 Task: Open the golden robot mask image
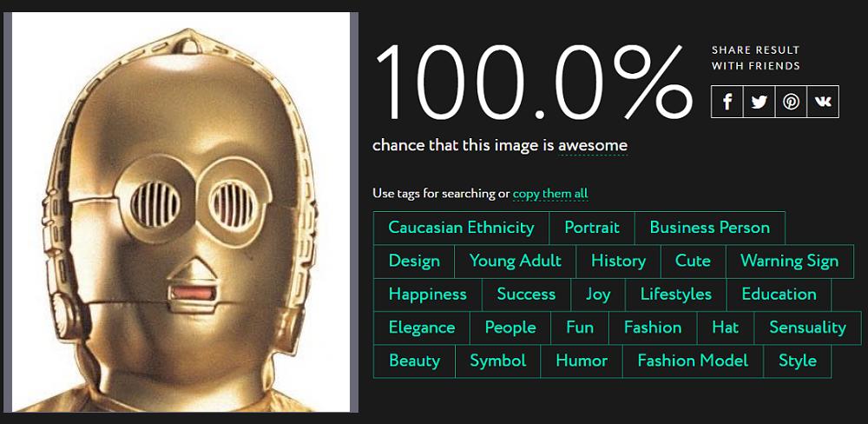181,211
